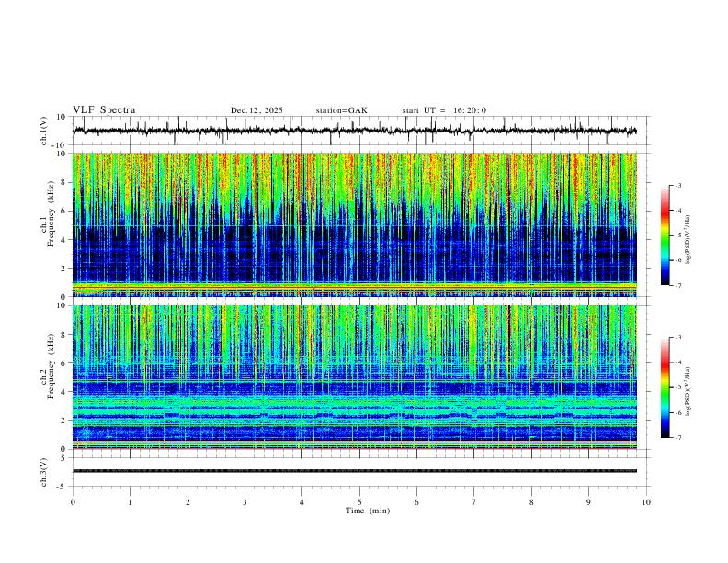Click the lower log(PSD) colorbar label
This screenshot has height=563, width=728.
(688, 391)
